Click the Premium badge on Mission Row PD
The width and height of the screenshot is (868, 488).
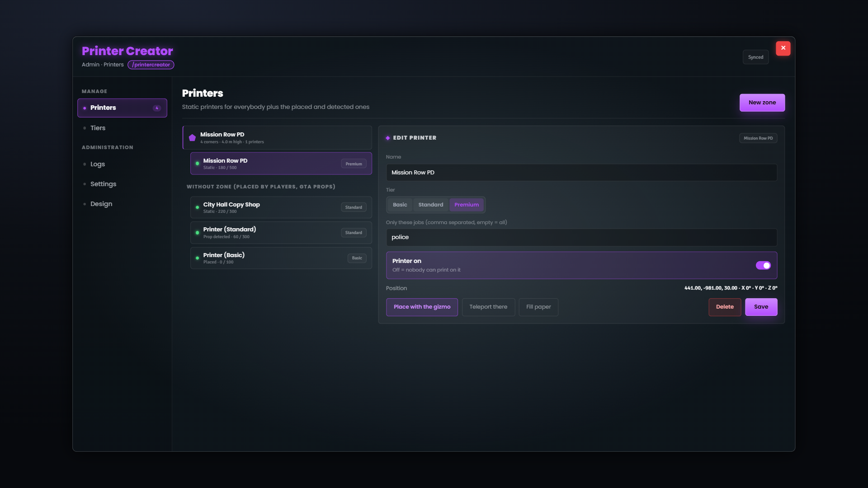[x=354, y=164]
